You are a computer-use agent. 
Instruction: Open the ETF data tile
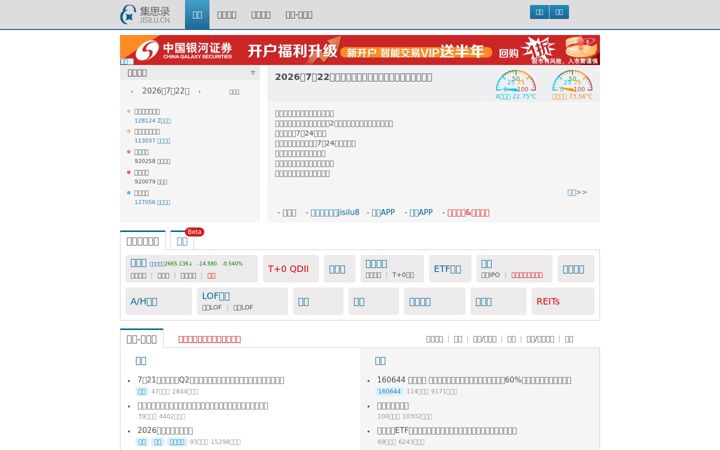coord(450,269)
